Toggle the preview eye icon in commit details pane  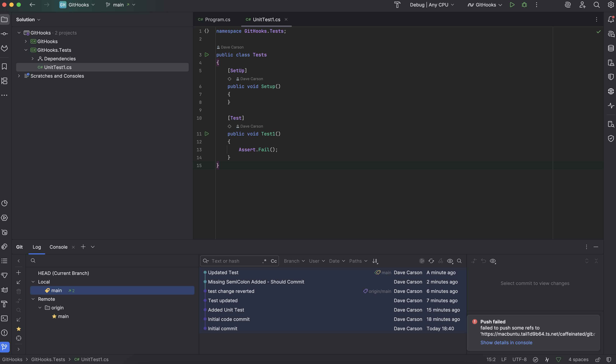click(493, 261)
